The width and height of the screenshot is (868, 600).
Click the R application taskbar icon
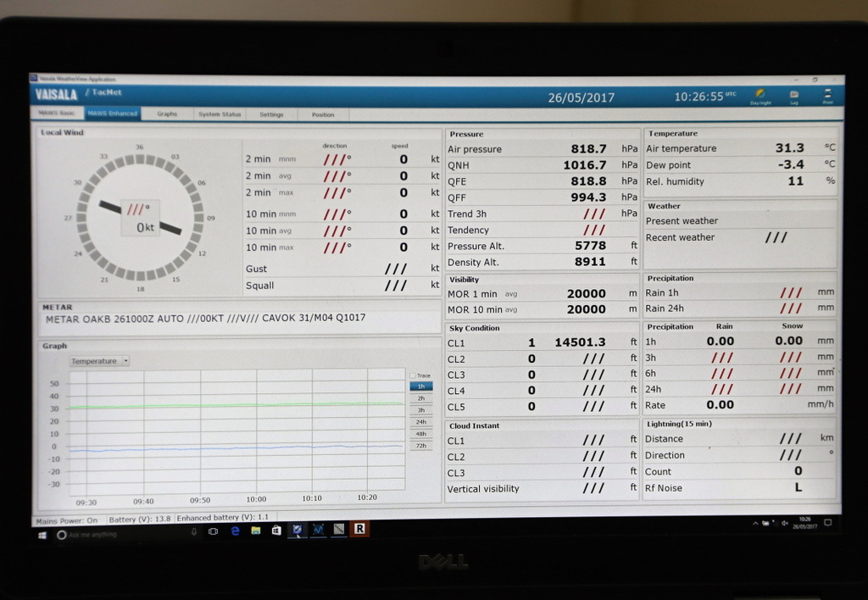(x=359, y=529)
